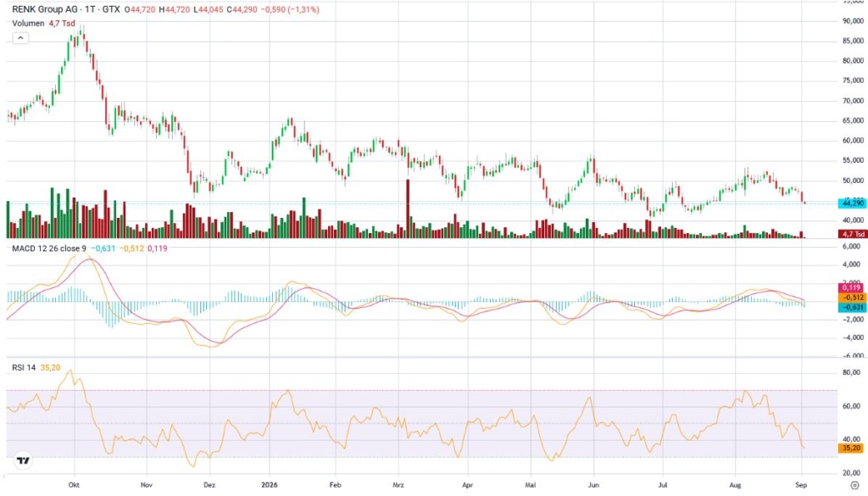Click the RENK Group AG symbol title
Viewport: 868px width, 496px height.
[x=45, y=9]
